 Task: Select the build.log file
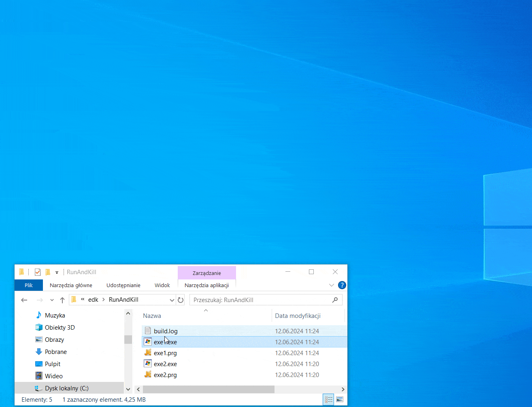tap(245, 331)
